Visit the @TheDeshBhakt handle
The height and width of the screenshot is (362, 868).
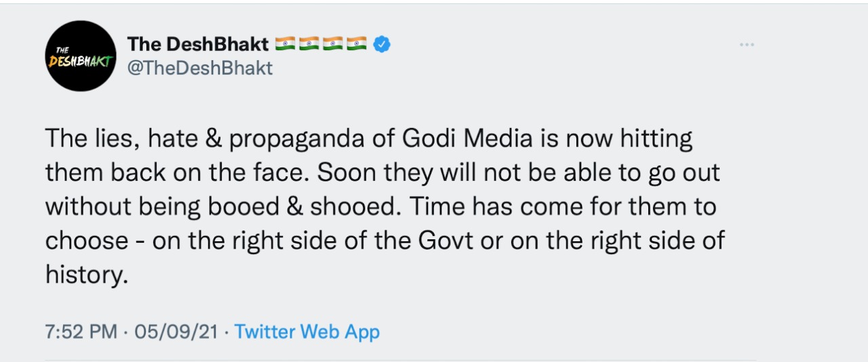click(200, 68)
